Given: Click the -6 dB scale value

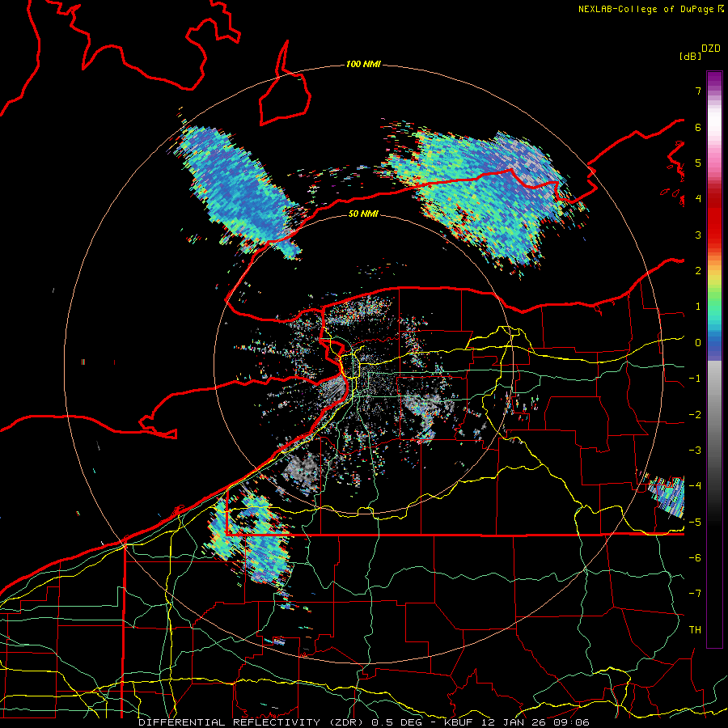Looking at the screenshot, I should coord(695,558).
